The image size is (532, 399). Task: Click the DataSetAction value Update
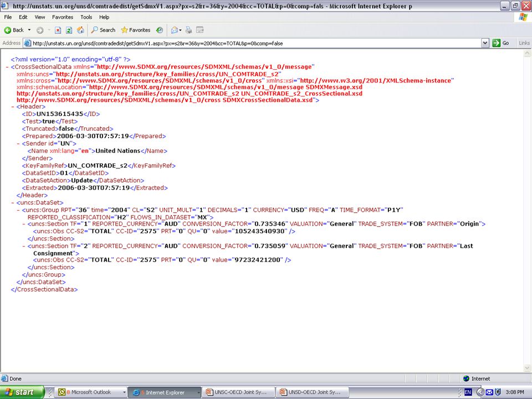coord(82,181)
